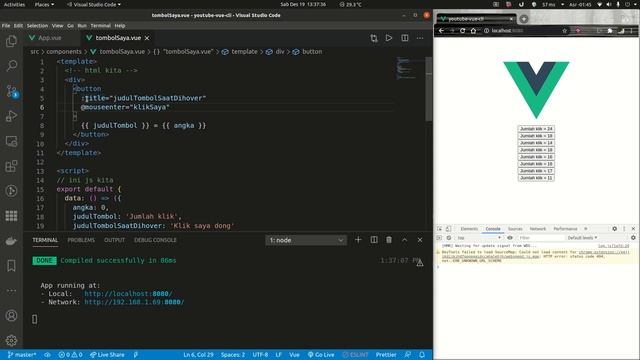Image resolution: width=640 pixels, height=360 pixels.
Task: Open the File menu
Action: 6,25
